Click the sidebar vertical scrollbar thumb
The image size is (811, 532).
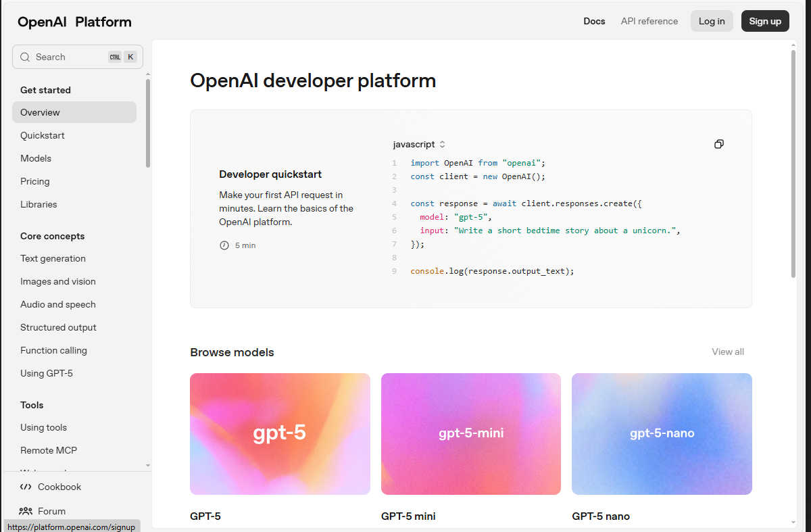click(x=148, y=123)
